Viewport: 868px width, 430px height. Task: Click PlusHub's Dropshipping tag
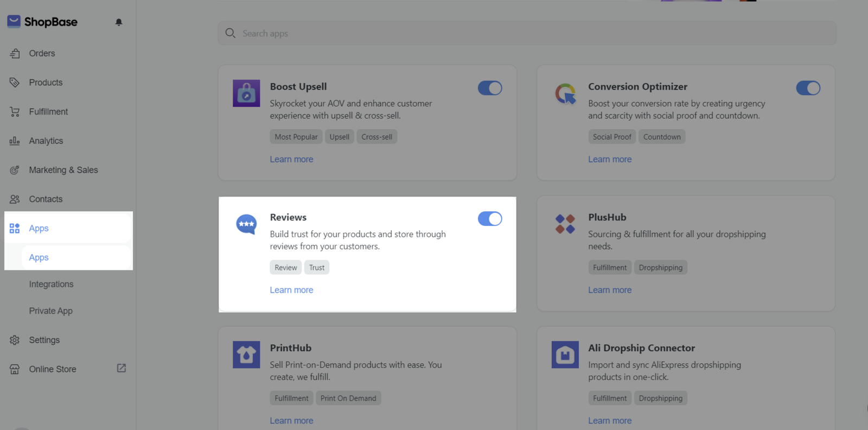(x=661, y=268)
